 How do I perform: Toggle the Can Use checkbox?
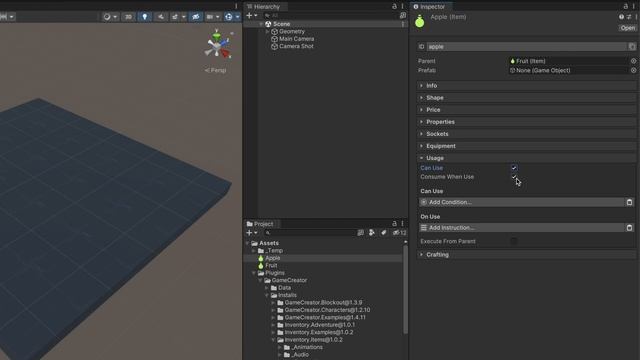click(x=514, y=168)
